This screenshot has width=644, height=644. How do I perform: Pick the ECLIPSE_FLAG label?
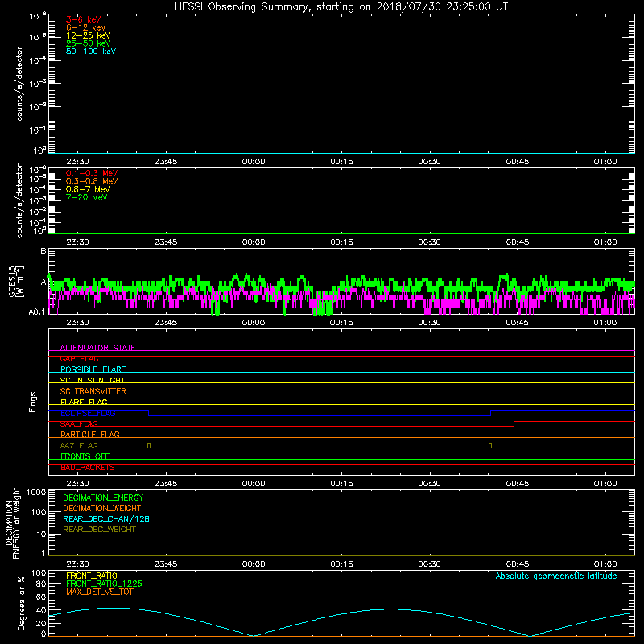(x=88, y=413)
